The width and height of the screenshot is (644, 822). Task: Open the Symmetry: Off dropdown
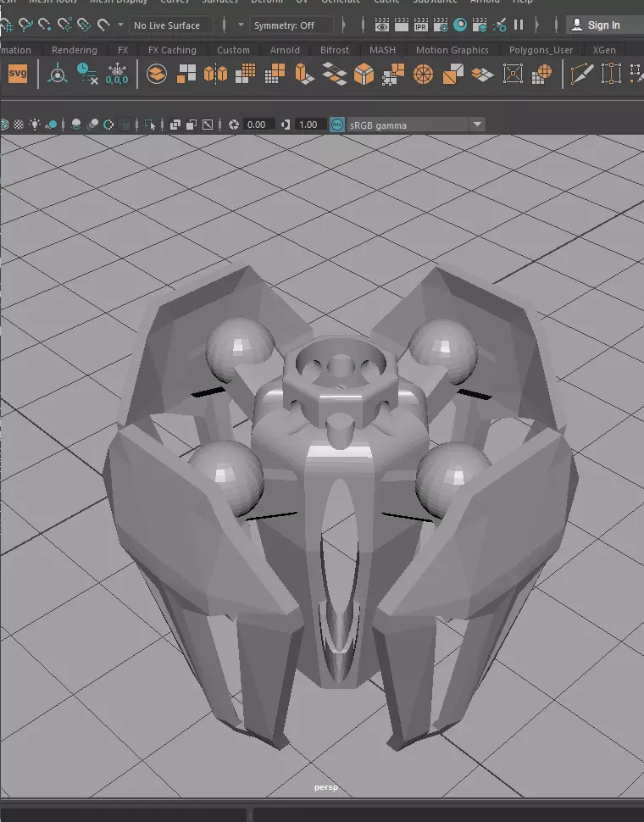(x=291, y=25)
